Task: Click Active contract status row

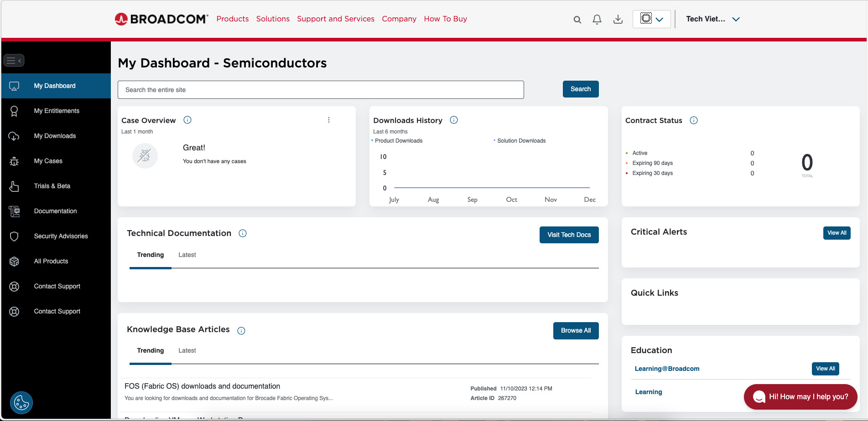Action: 690,153
